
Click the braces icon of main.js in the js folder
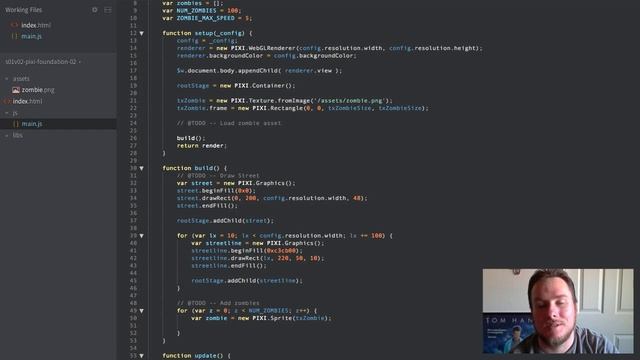tap(16, 124)
